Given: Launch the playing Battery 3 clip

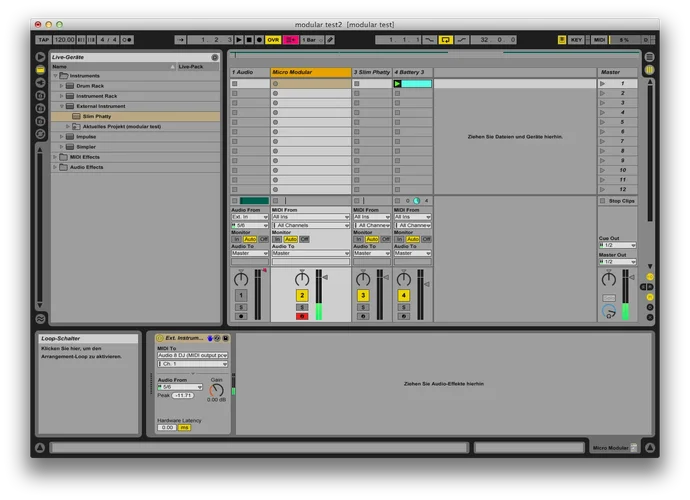Looking at the screenshot, I should click(397, 84).
